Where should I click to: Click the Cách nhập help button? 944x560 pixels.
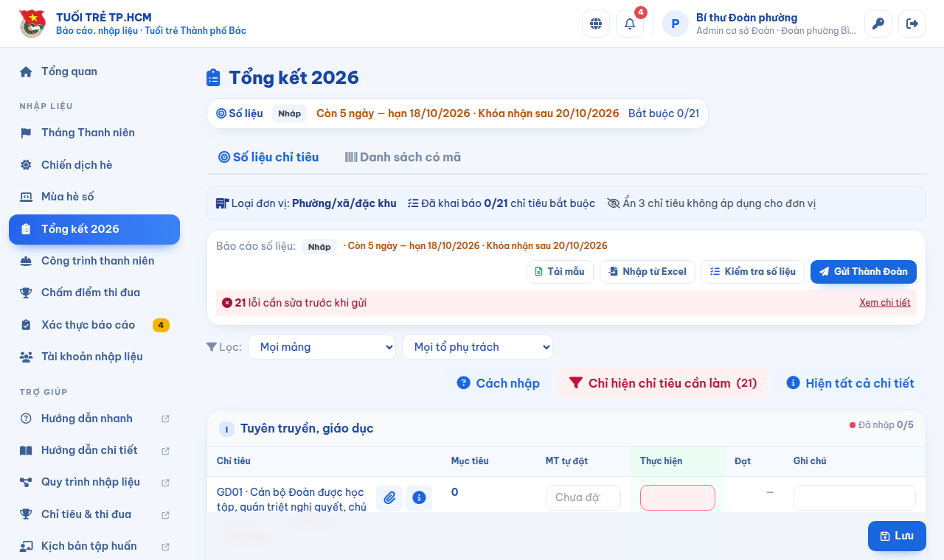click(499, 383)
